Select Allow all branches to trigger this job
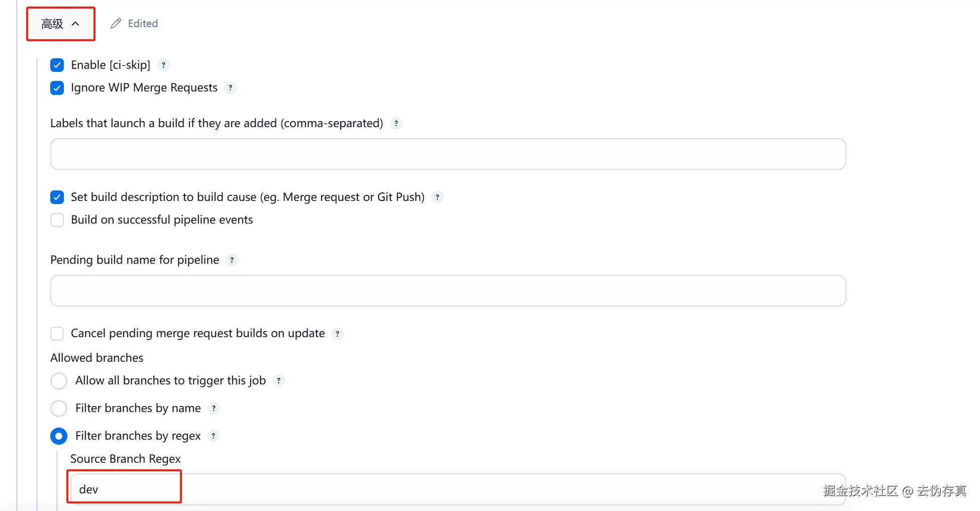980x511 pixels. tap(59, 381)
